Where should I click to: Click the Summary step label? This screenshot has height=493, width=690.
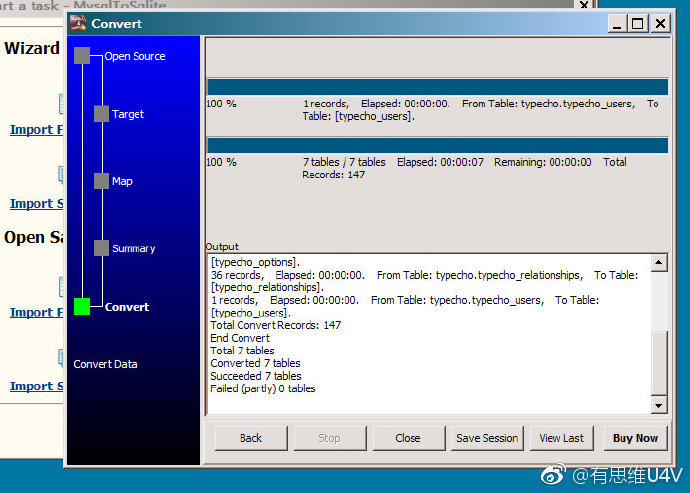pyautogui.click(x=133, y=248)
